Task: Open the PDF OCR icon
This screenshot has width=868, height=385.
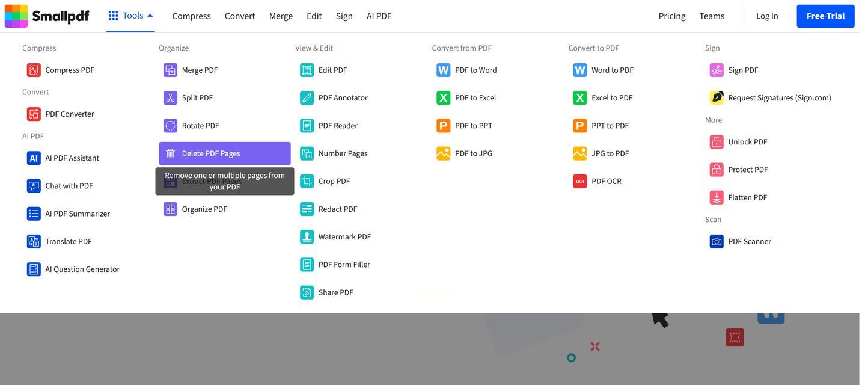Action: [x=579, y=181]
